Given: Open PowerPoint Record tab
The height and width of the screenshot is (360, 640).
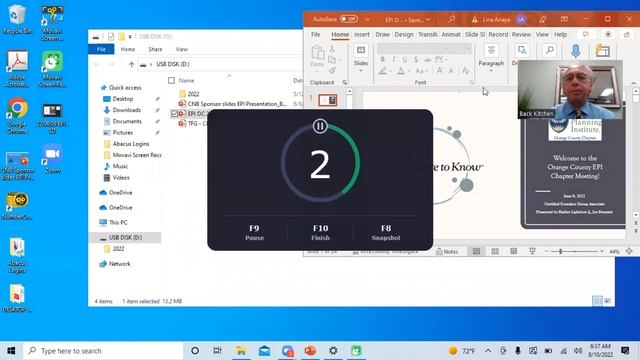Looking at the screenshot, I should point(498,35).
